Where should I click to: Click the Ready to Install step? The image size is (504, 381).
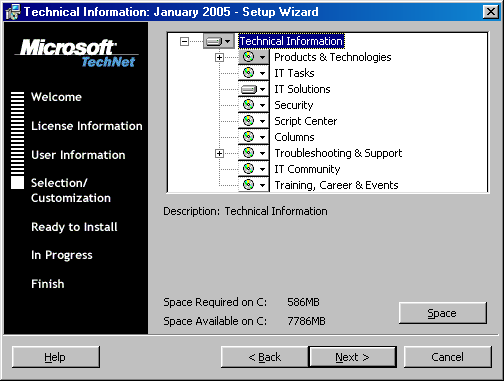(74, 227)
